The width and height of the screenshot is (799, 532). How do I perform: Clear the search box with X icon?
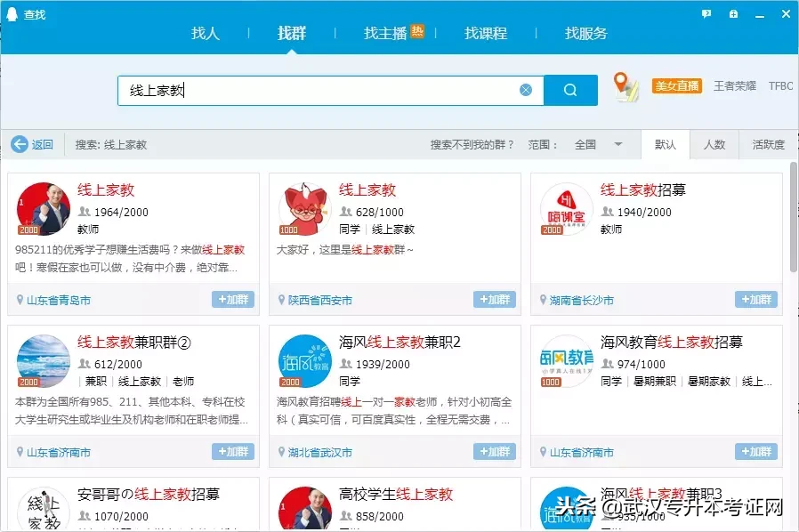click(526, 90)
